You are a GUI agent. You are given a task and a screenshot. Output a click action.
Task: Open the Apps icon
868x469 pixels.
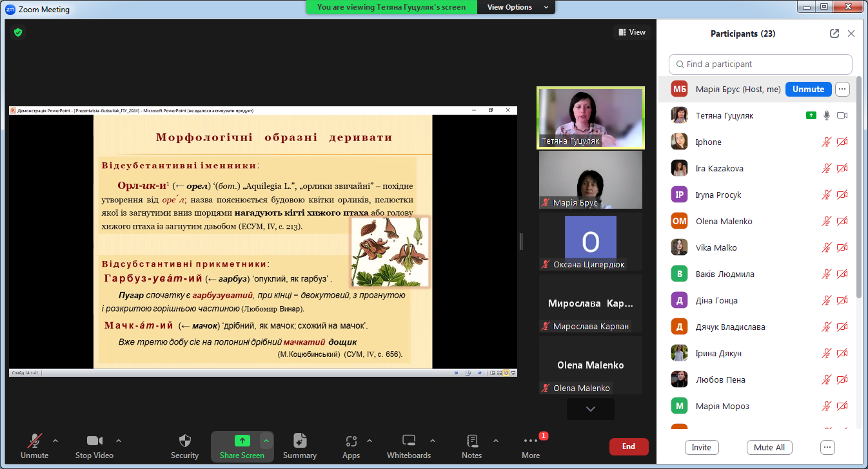pyautogui.click(x=351, y=441)
